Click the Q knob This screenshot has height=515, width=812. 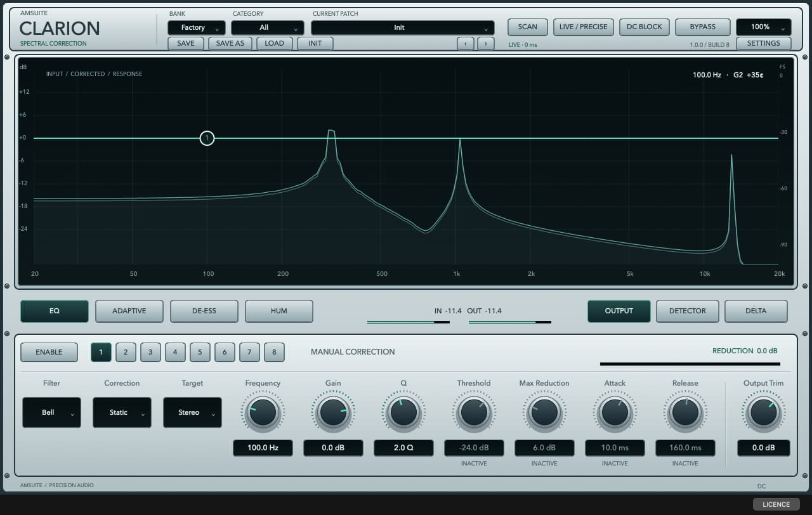404,412
